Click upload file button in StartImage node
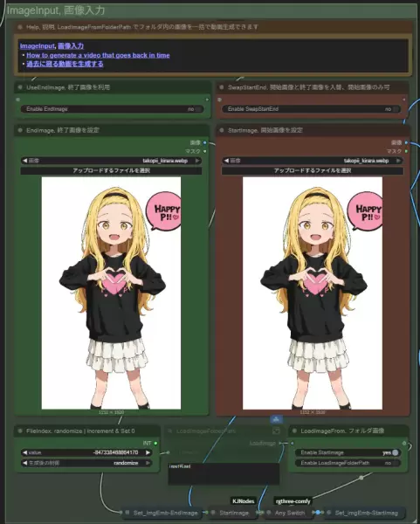The height and width of the screenshot is (524, 420). [312, 171]
